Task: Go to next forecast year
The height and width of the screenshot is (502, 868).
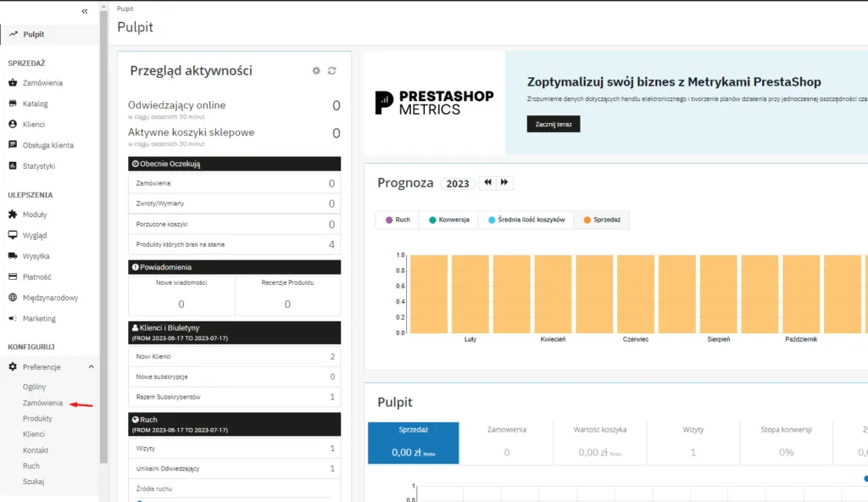Action: (x=504, y=183)
